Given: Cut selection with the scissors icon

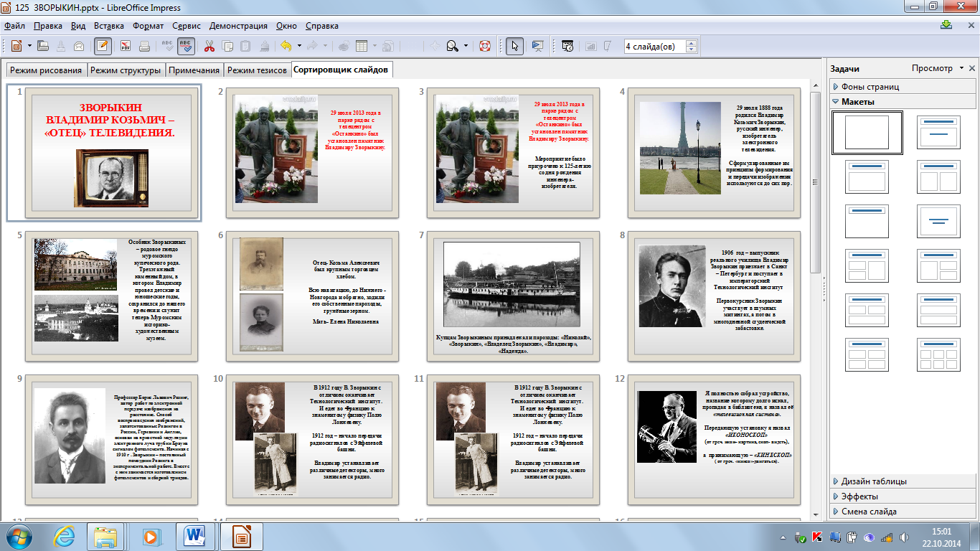Looking at the screenshot, I should click(x=209, y=45).
